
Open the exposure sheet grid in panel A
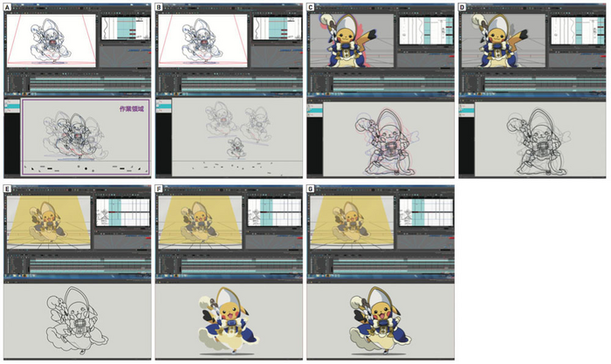pyautogui.click(x=126, y=29)
